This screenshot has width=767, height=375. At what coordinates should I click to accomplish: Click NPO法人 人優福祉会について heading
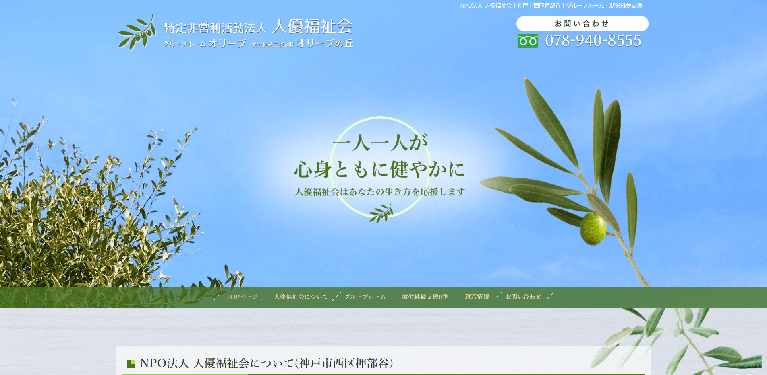[267, 363]
